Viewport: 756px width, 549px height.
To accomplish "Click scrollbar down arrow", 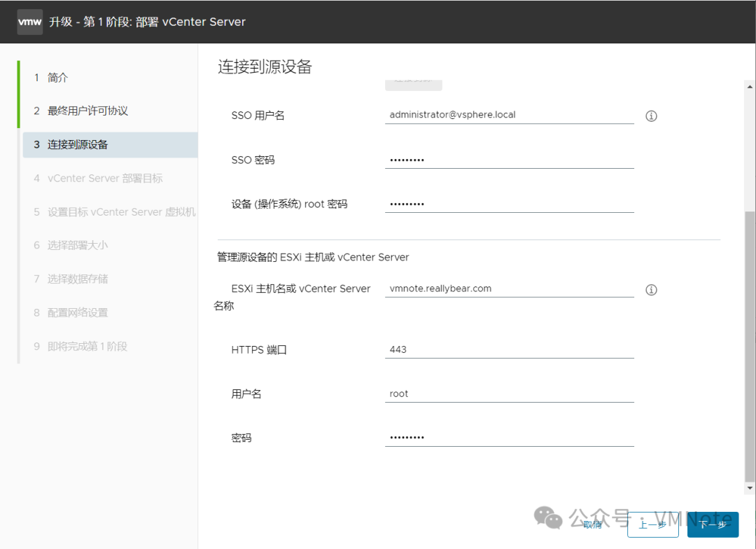I will coord(750,488).
